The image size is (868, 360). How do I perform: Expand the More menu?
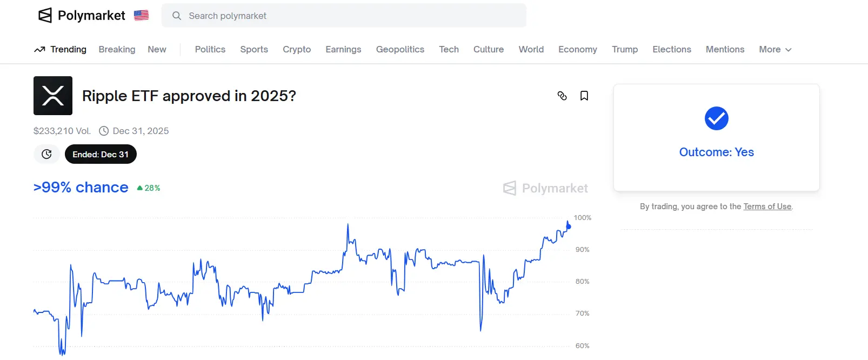(775, 50)
